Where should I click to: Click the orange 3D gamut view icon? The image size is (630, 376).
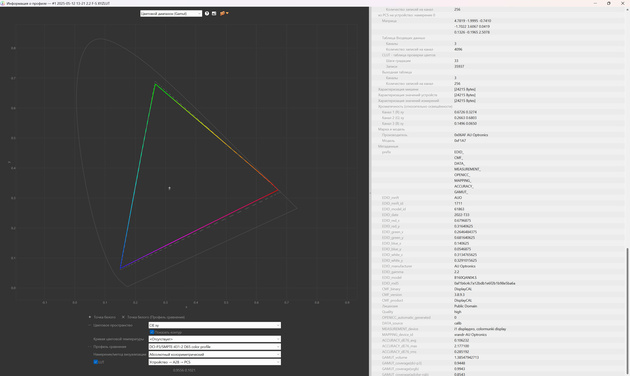pos(222,13)
